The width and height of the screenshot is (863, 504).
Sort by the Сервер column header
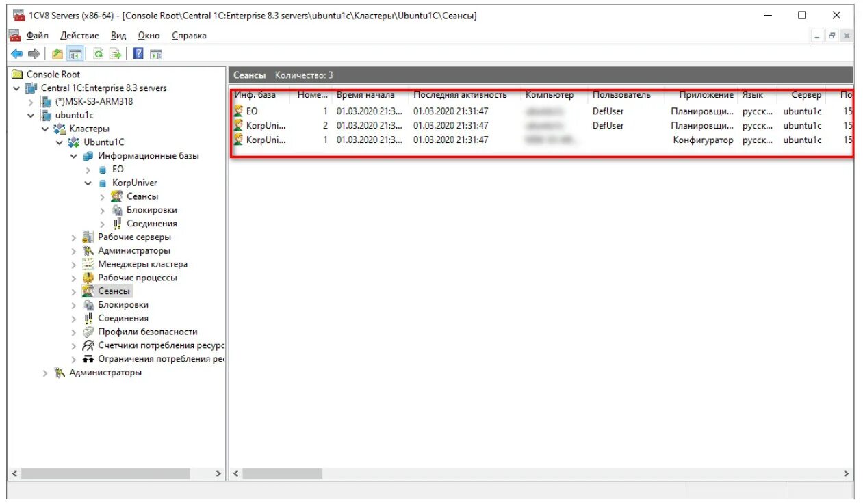pos(801,95)
